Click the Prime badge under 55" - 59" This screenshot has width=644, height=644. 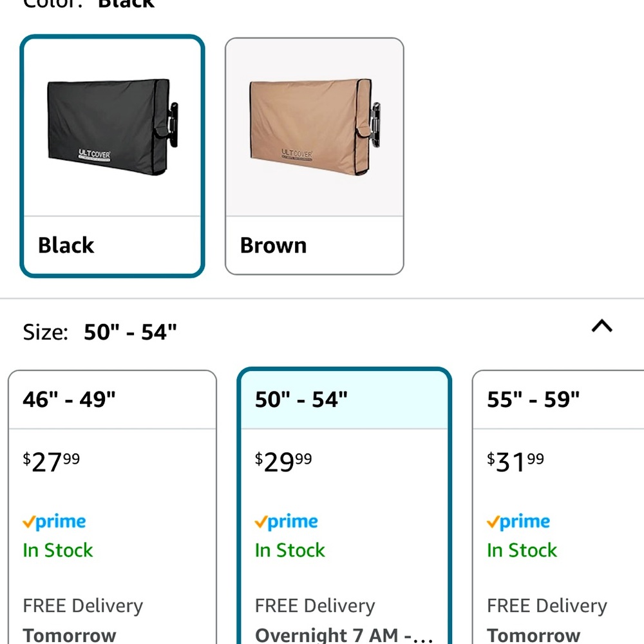519,521
